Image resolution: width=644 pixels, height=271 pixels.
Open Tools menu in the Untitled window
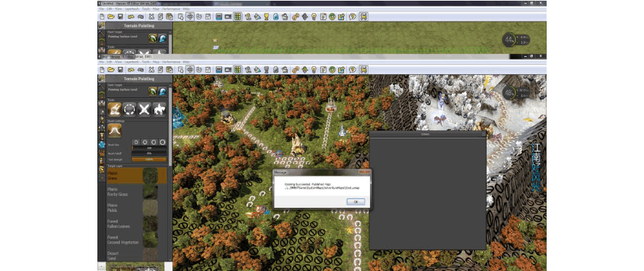click(146, 9)
